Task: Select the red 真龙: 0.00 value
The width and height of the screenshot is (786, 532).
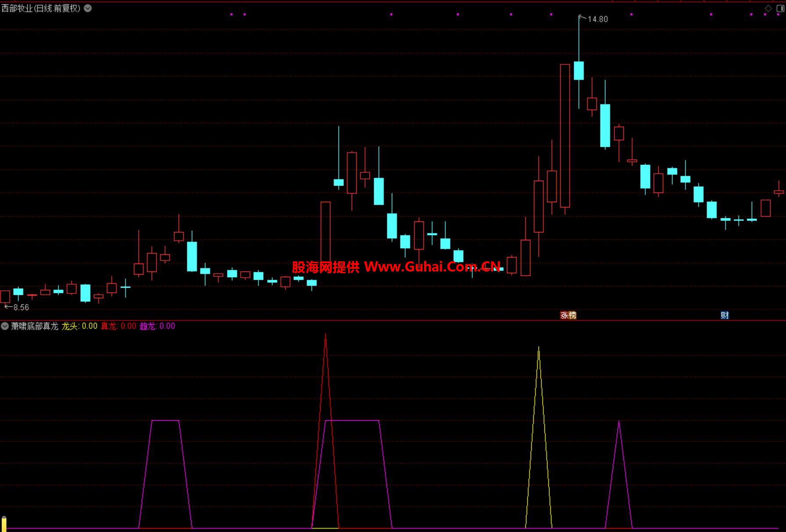Action: click(118, 326)
